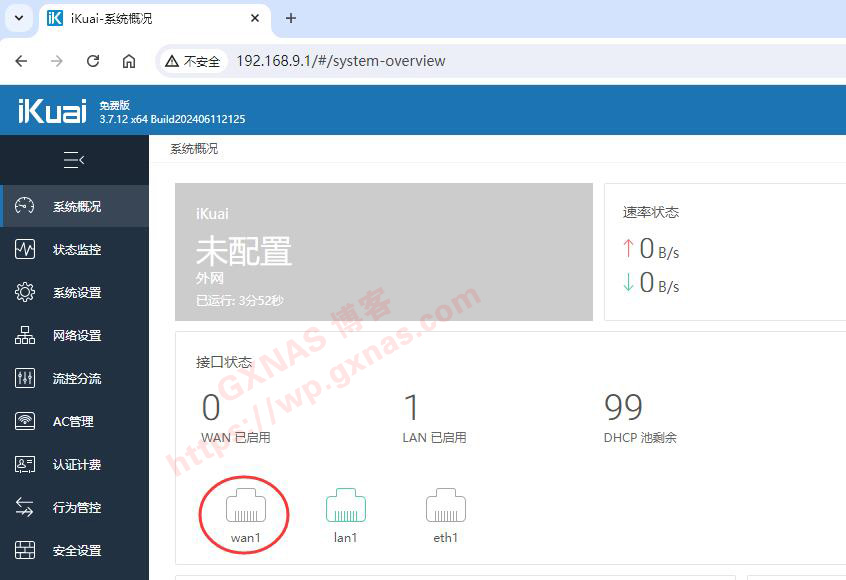The image size is (846, 580).
Task: Collapse the sidebar with the hamburger icon
Action: pyautogui.click(x=74, y=160)
